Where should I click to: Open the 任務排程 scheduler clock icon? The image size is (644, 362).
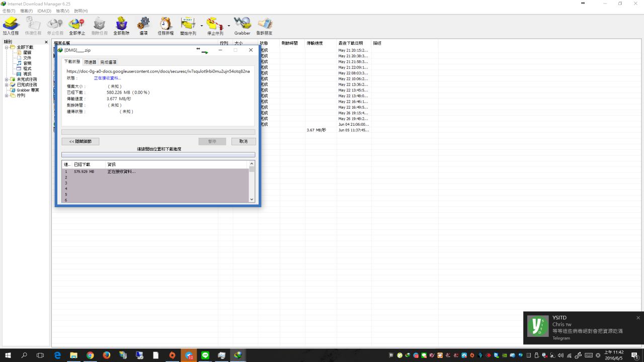click(x=166, y=25)
